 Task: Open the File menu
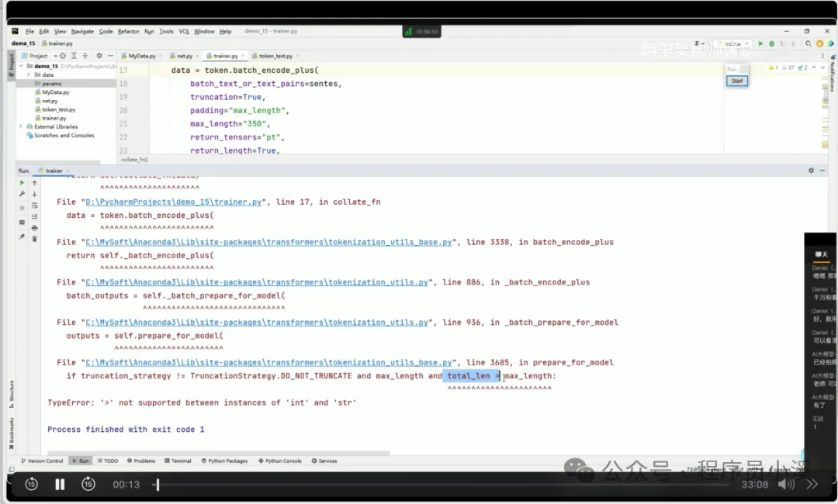[x=30, y=32]
